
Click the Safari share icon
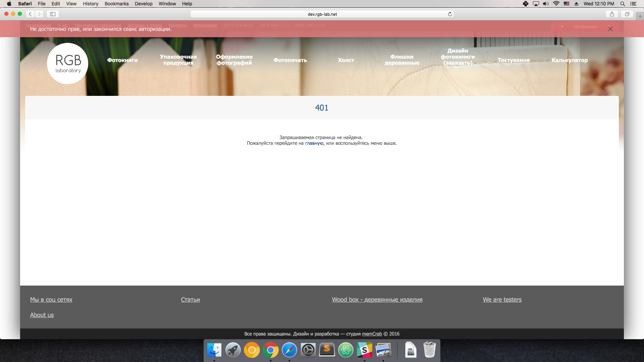point(612,14)
